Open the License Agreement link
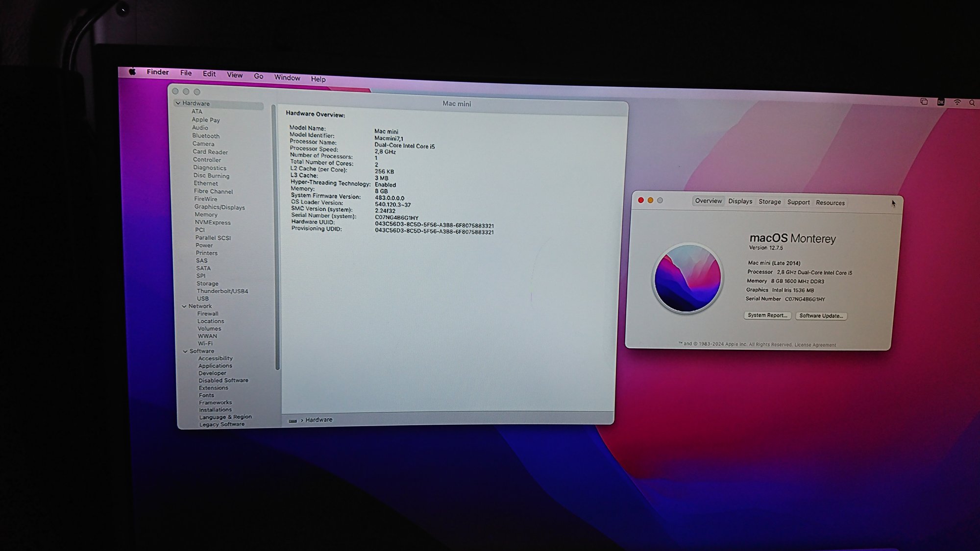The width and height of the screenshot is (980, 551). click(815, 345)
